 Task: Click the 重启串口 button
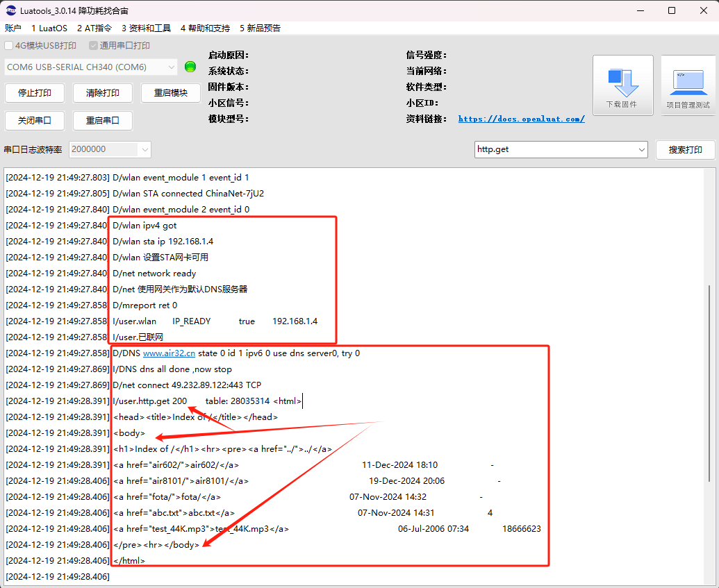click(x=103, y=121)
